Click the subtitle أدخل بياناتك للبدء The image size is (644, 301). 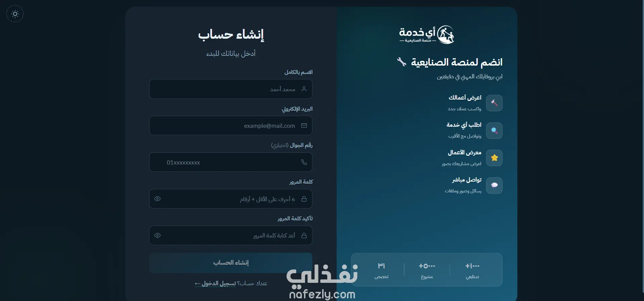(231, 53)
